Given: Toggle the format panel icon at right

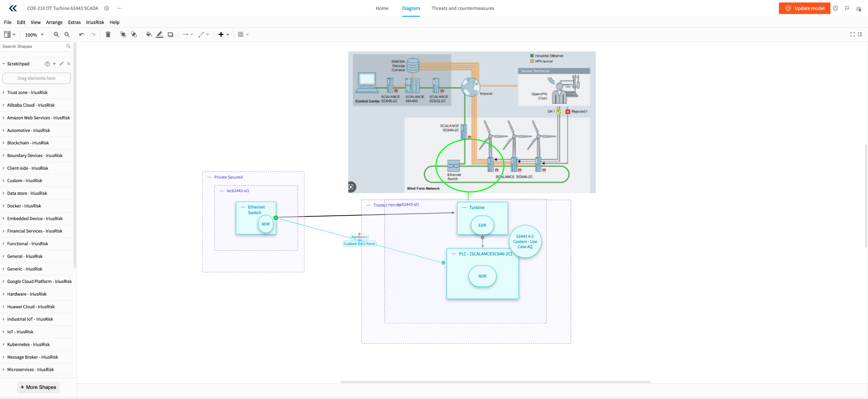Looking at the screenshot, I should tap(860, 35).
